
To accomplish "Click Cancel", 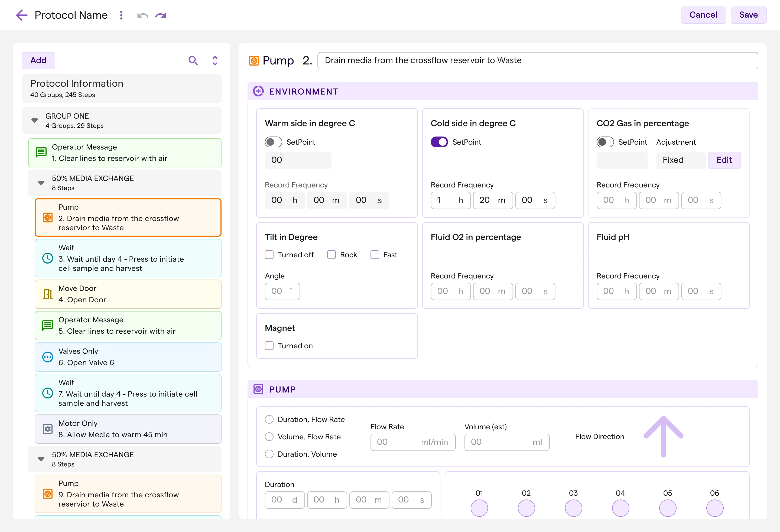I will tap(703, 15).
